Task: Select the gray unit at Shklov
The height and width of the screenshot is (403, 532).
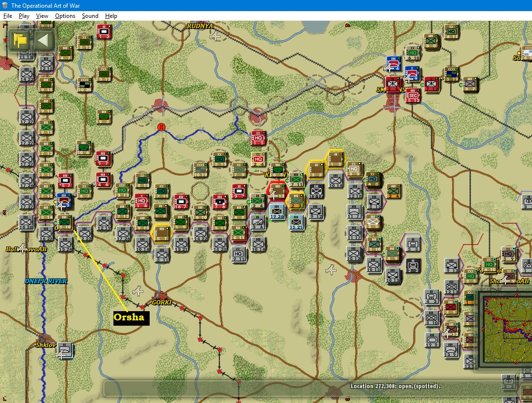Action: pyautogui.click(x=65, y=350)
